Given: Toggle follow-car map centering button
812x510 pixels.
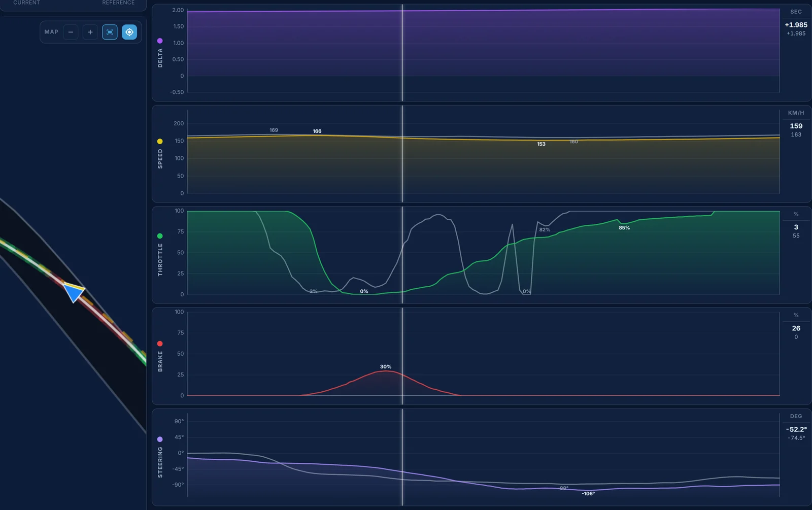Looking at the screenshot, I should [x=129, y=32].
